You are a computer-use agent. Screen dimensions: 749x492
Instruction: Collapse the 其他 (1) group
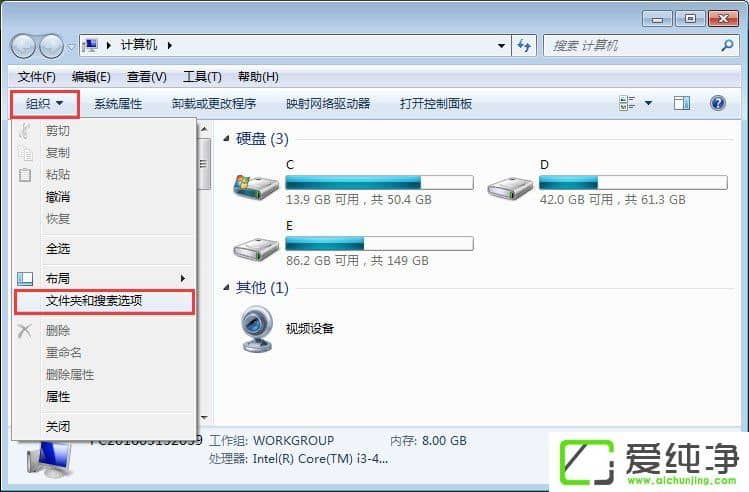pos(226,288)
